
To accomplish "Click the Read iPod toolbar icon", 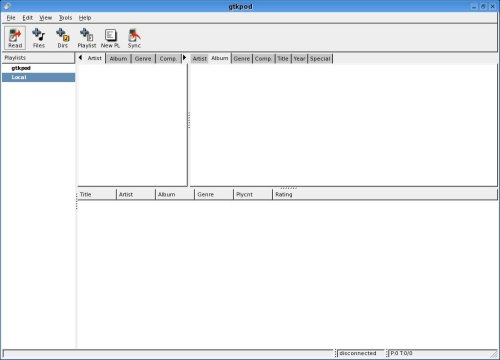I will (x=15, y=38).
